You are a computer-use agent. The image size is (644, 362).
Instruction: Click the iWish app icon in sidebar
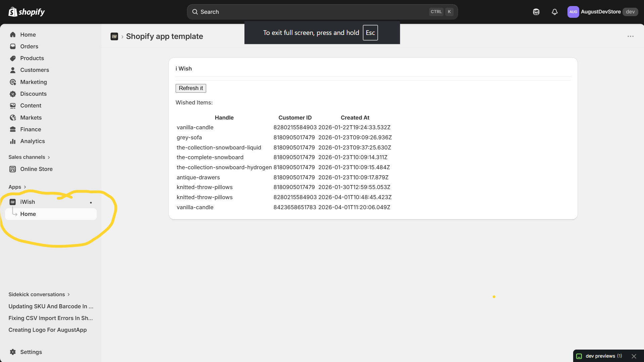pos(13,202)
